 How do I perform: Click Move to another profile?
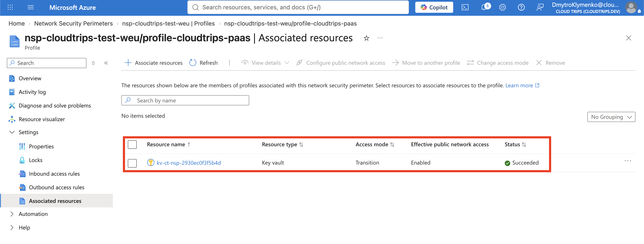pyautogui.click(x=426, y=63)
